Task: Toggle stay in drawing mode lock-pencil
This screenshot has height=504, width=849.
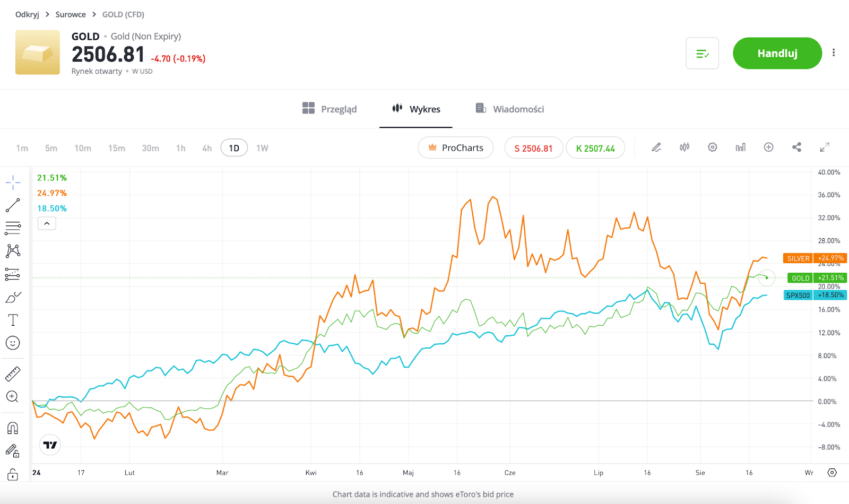Action: (13, 451)
